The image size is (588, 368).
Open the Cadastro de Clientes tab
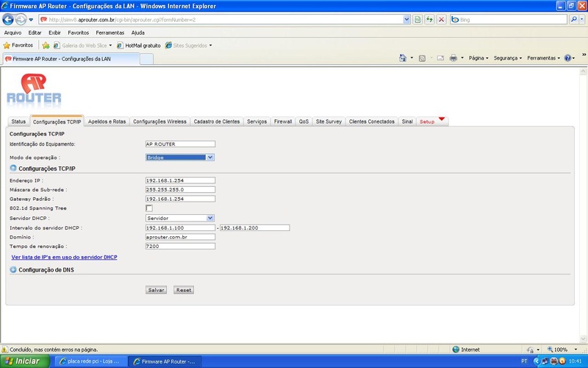click(217, 121)
